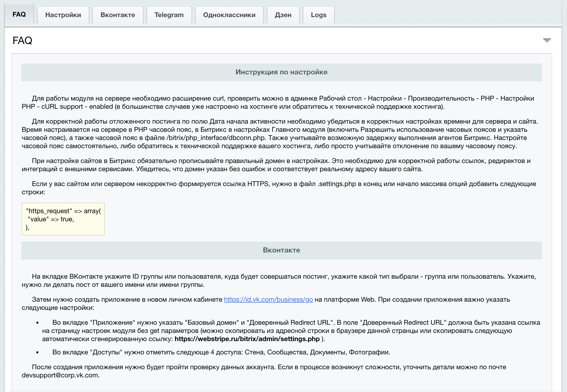Image resolution: width=567 pixels, height=392 pixels.
Task: Select the Telegram tab
Action: tap(169, 15)
